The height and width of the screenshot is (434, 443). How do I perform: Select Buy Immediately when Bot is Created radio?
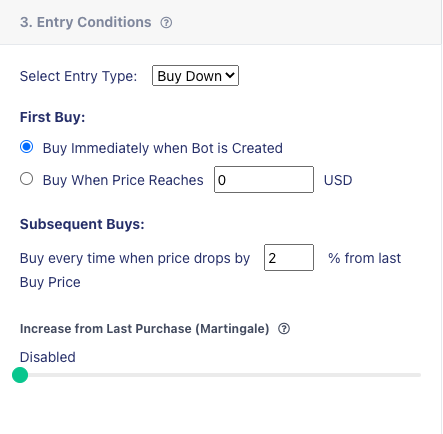point(26,147)
